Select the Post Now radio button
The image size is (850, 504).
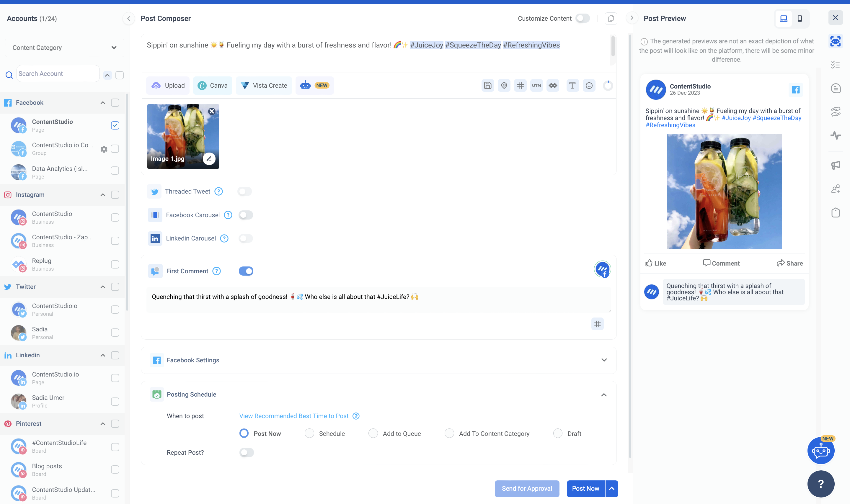pyautogui.click(x=244, y=433)
